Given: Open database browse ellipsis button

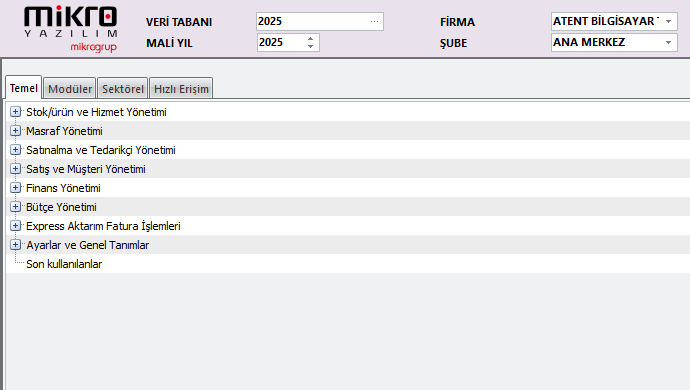Looking at the screenshot, I should pyautogui.click(x=374, y=22).
